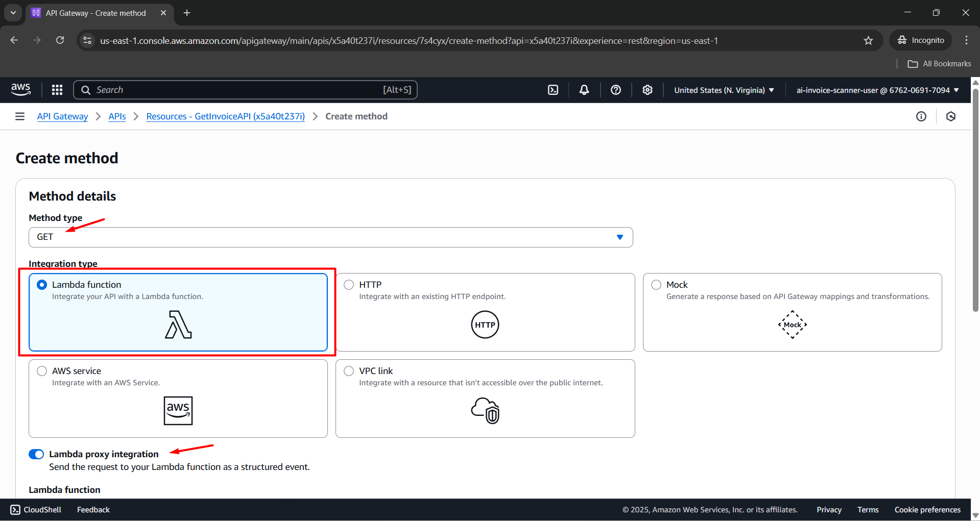Open the AWS services grid menu
Image resolution: width=980 pixels, height=521 pixels.
pyautogui.click(x=57, y=90)
